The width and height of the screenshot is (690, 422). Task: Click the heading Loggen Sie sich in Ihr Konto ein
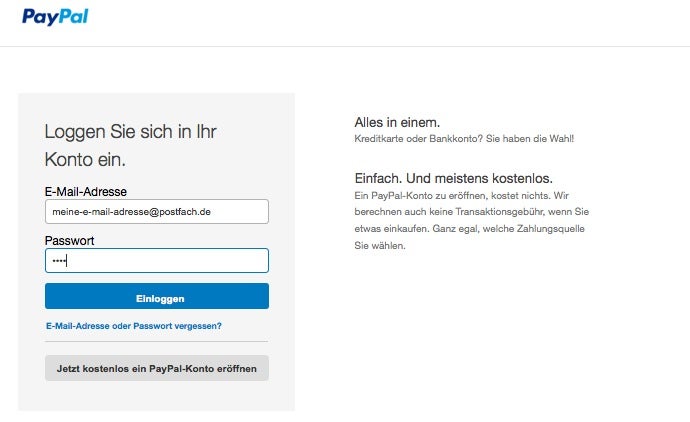[x=131, y=146]
